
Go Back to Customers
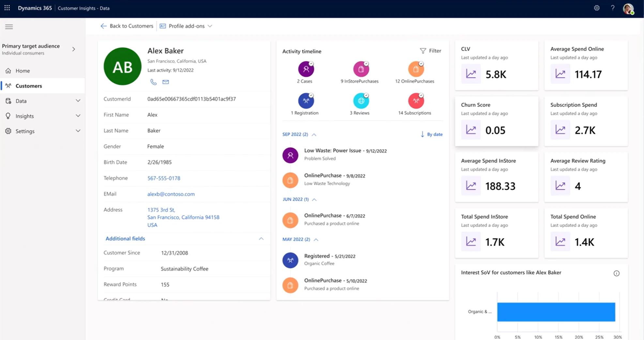click(127, 26)
